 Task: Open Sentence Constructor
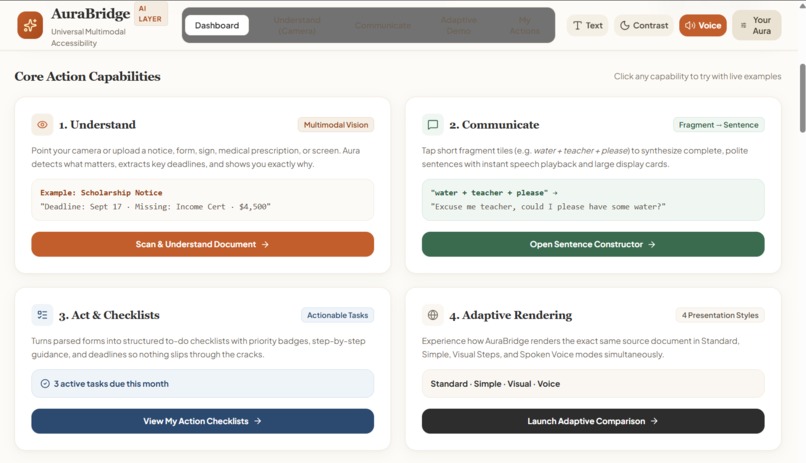pos(593,244)
